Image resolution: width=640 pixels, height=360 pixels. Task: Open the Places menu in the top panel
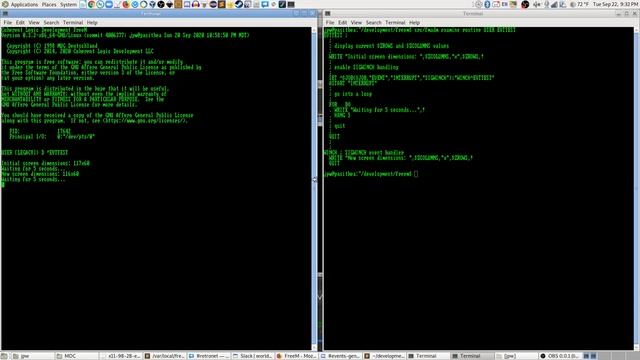point(49,4)
